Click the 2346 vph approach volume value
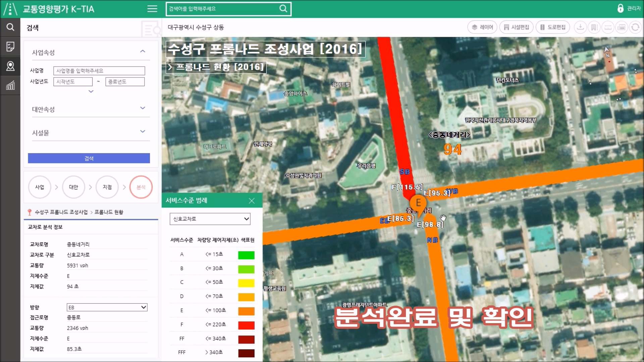This screenshot has width=644, height=362. coord(77,328)
